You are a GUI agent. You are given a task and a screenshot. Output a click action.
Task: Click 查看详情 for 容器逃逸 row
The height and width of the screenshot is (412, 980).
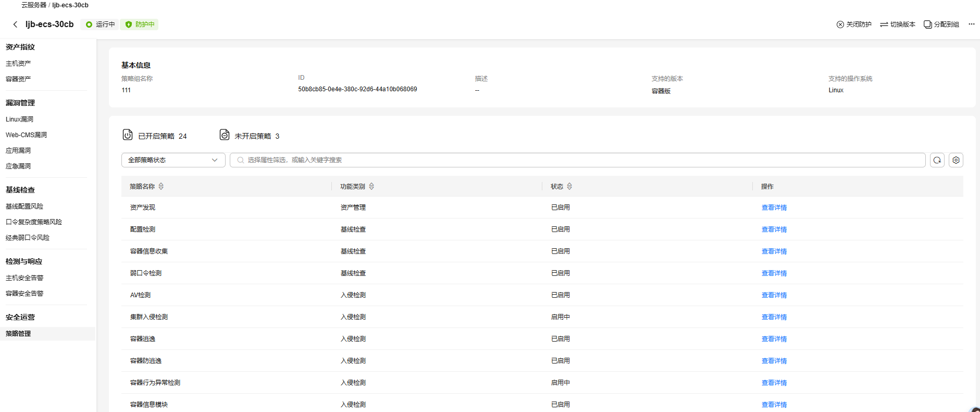click(774, 339)
